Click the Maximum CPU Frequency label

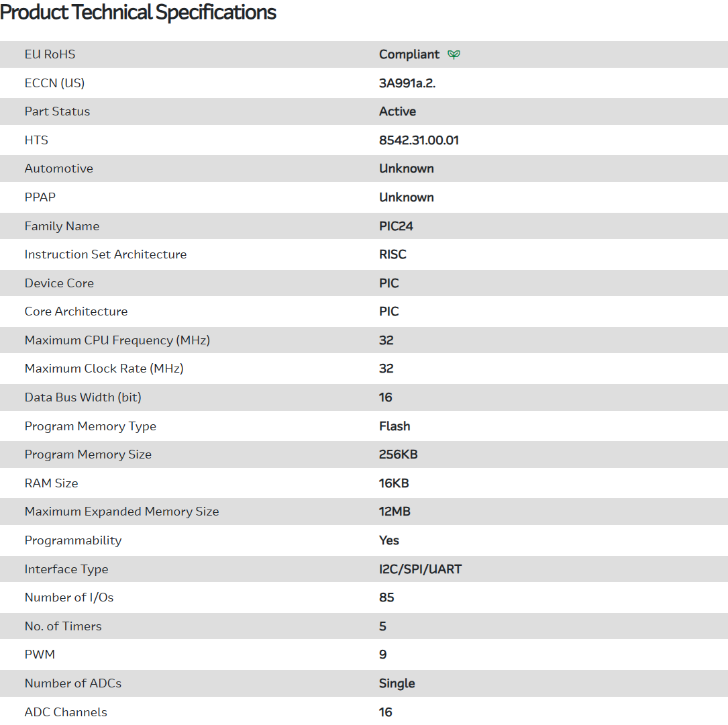pos(117,340)
